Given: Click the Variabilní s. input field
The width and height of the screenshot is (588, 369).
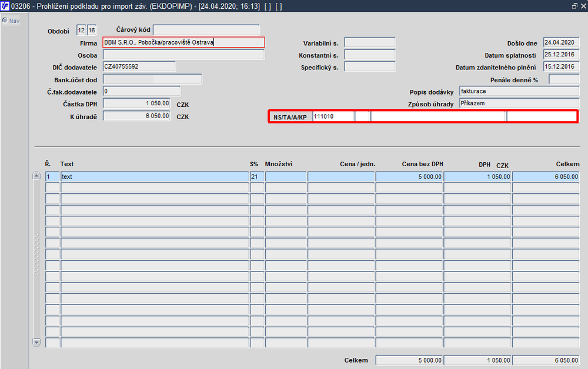Looking at the screenshot, I should tap(370, 42).
